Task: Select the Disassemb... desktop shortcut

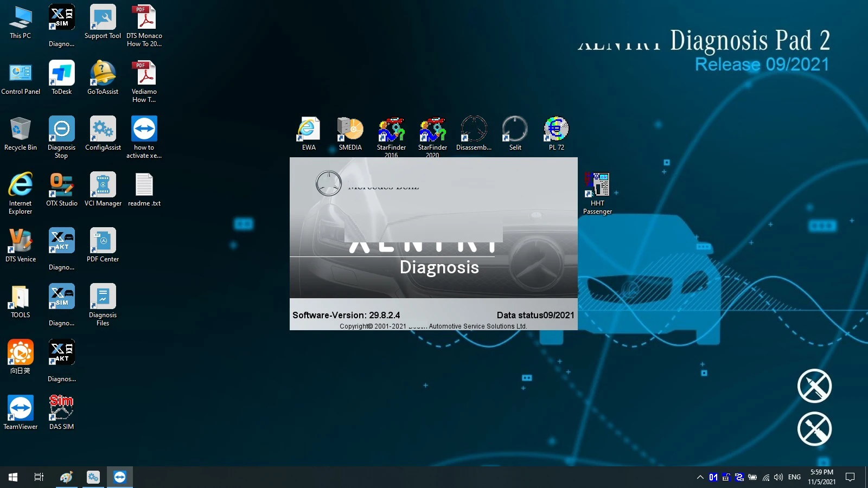Action: [474, 134]
